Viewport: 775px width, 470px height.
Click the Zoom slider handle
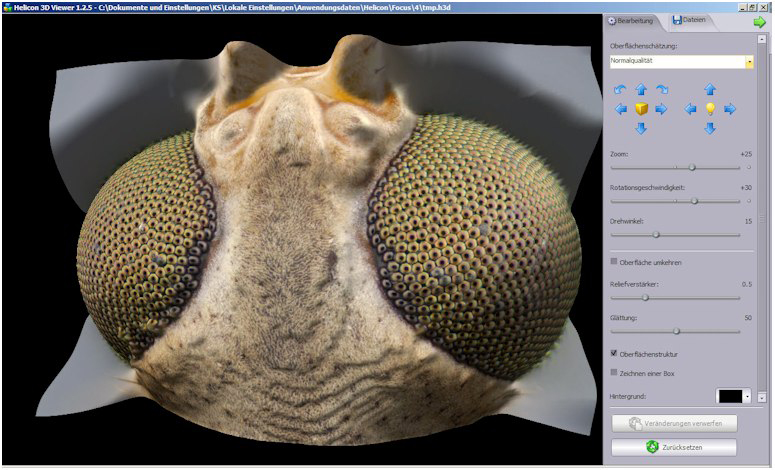click(x=692, y=167)
